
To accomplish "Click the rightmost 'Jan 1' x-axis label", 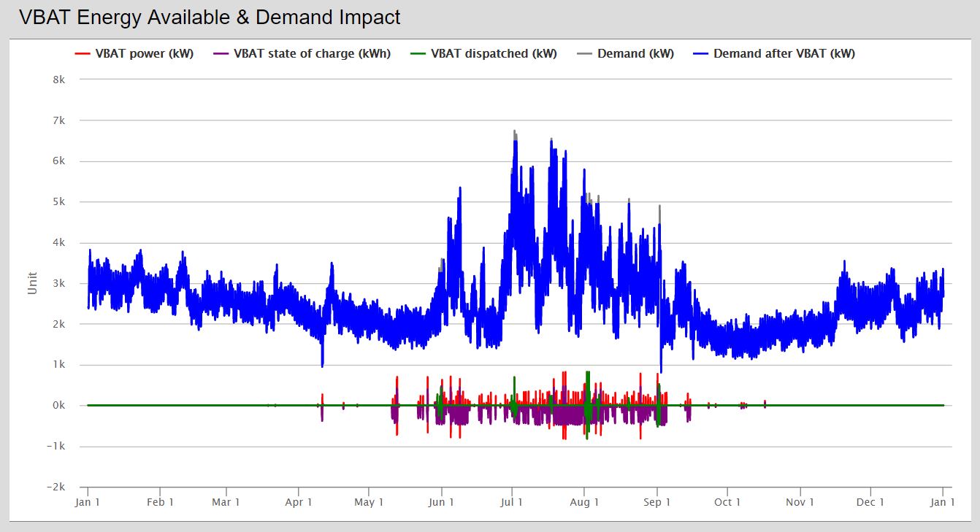I will pyautogui.click(x=943, y=502).
